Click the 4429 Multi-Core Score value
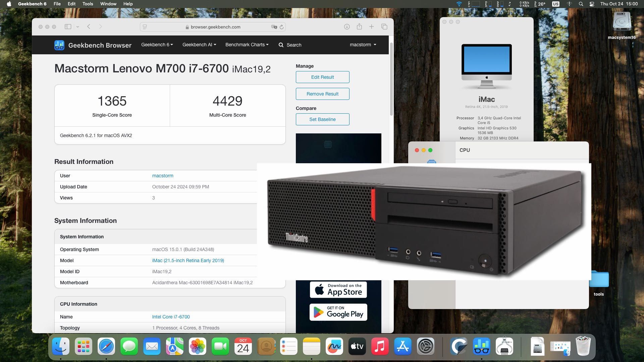 pyautogui.click(x=227, y=101)
